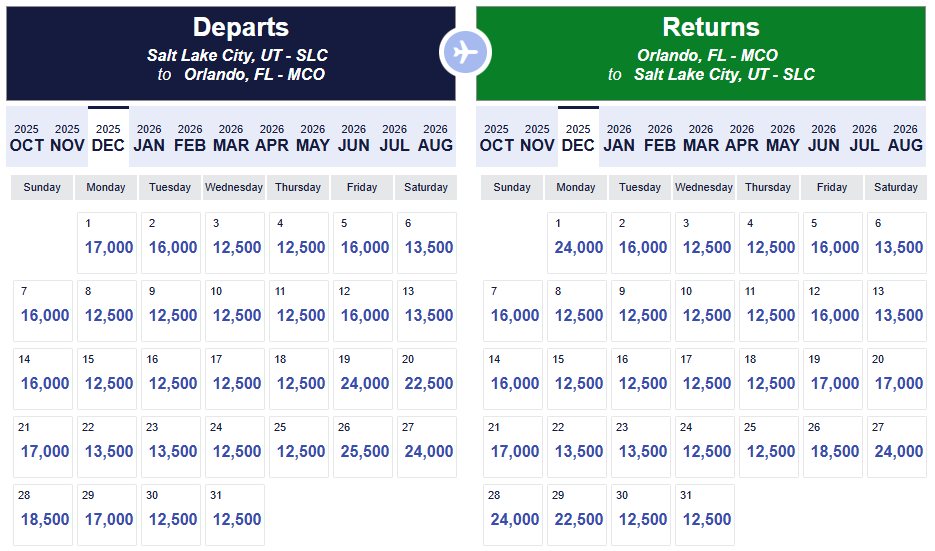Pick December 29 return for 22,500
The image size is (935, 551).
[578, 515]
